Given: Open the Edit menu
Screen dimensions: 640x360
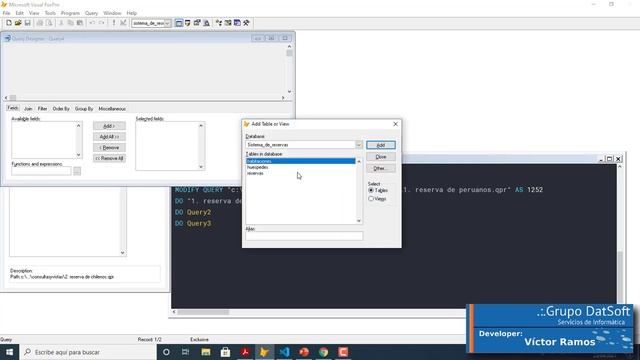Looking at the screenshot, I should 20,13.
